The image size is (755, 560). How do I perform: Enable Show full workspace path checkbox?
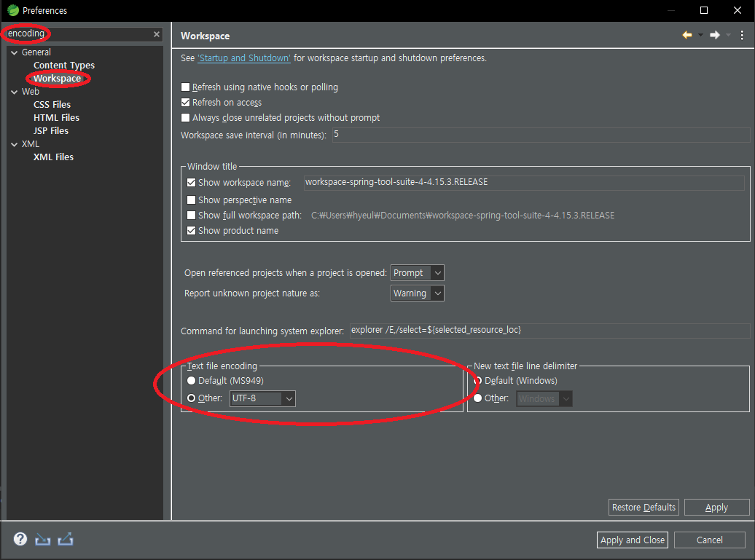tap(191, 215)
